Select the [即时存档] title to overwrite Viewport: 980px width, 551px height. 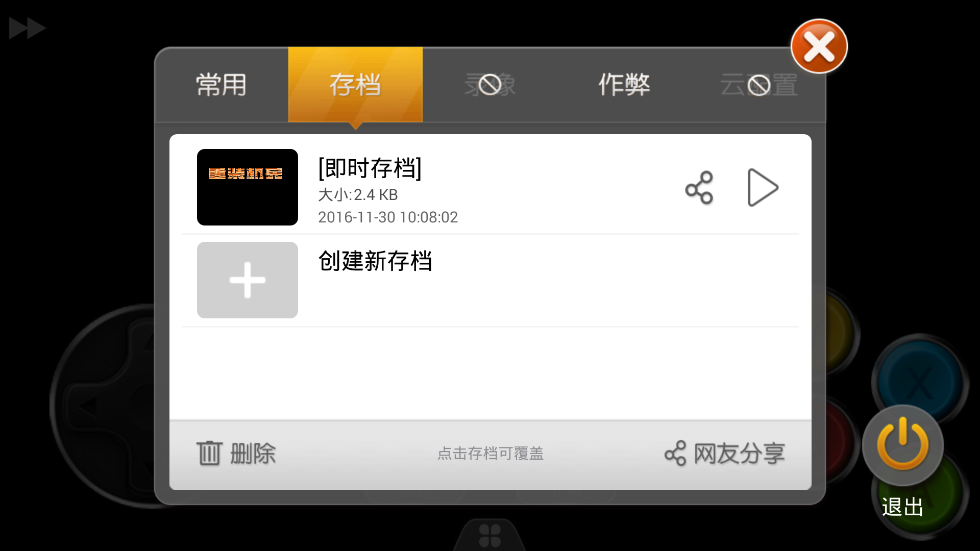pos(370,168)
